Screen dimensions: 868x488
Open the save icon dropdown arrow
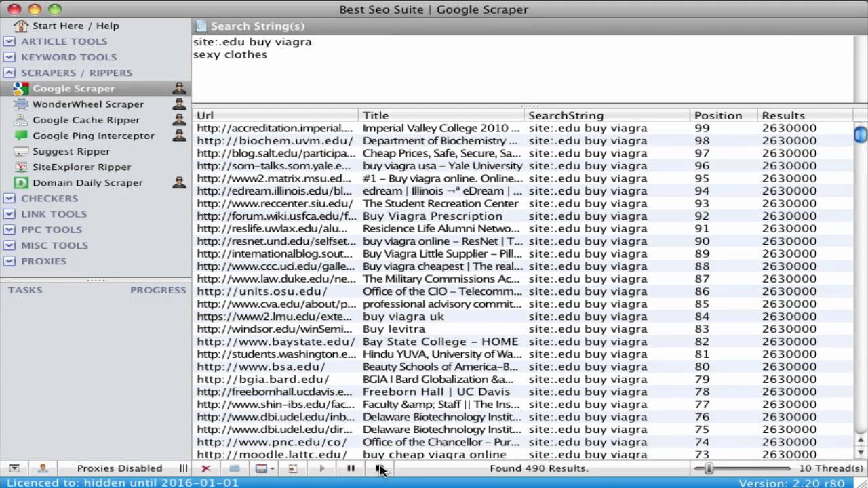tap(273, 468)
